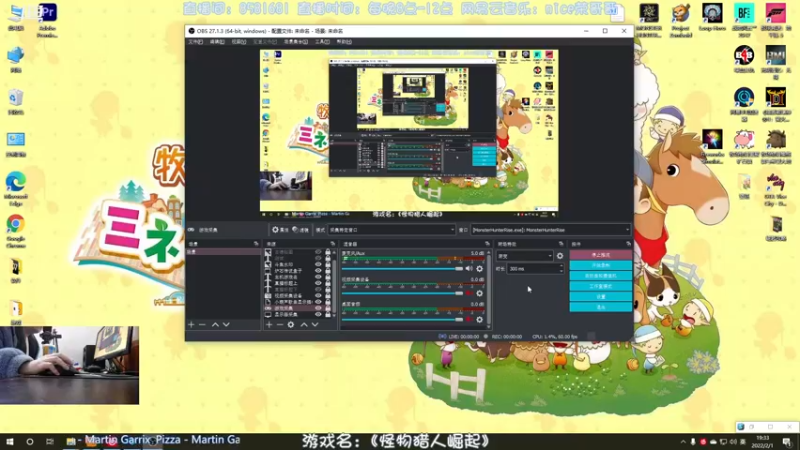Move the scene down in the Scenes panel

226,324
